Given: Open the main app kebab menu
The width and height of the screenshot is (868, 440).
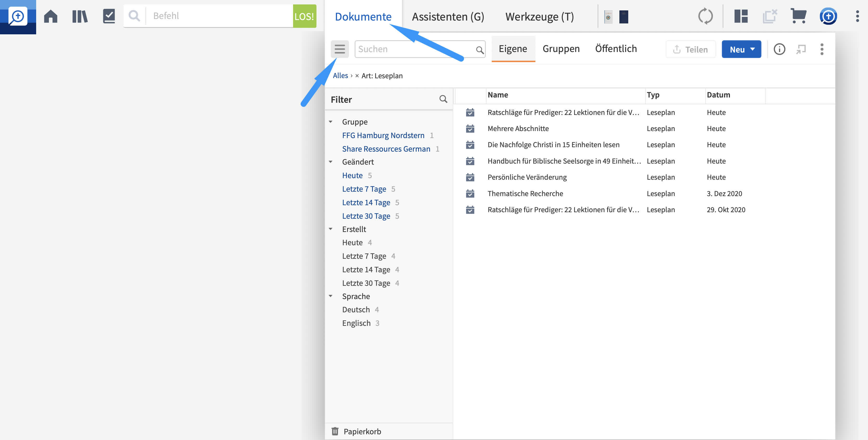Looking at the screenshot, I should click(x=858, y=16).
